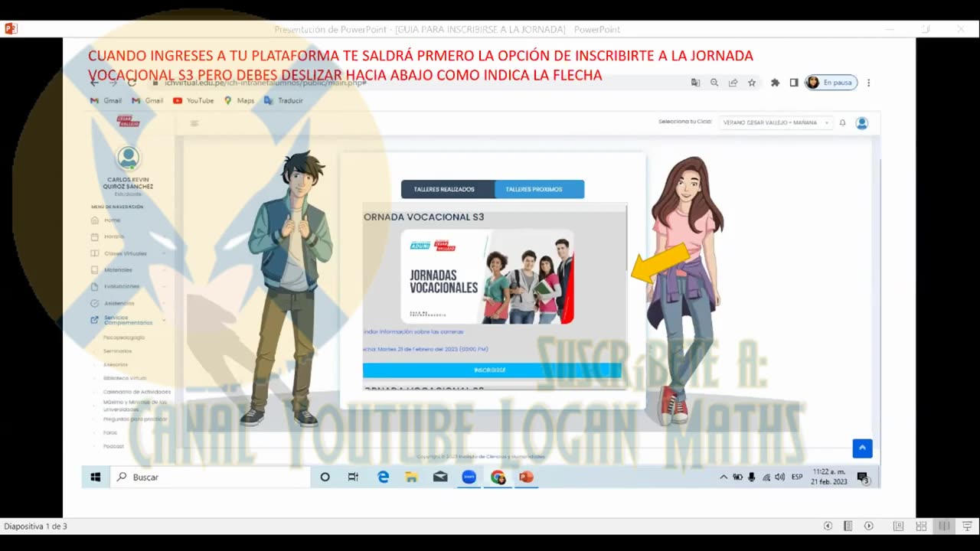Open the Maps bookmark
This screenshot has width=980, height=551.
point(239,100)
